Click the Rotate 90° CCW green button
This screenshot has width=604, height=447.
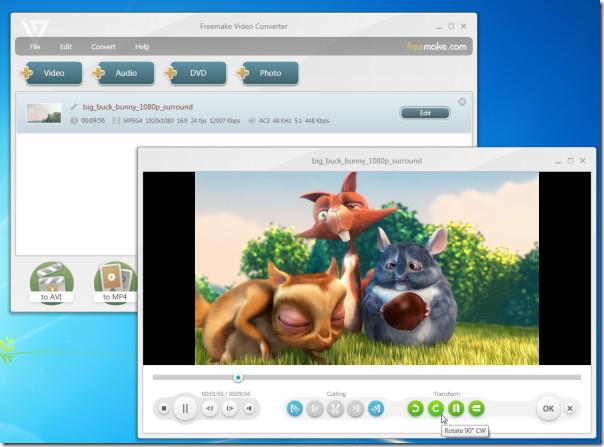(415, 408)
